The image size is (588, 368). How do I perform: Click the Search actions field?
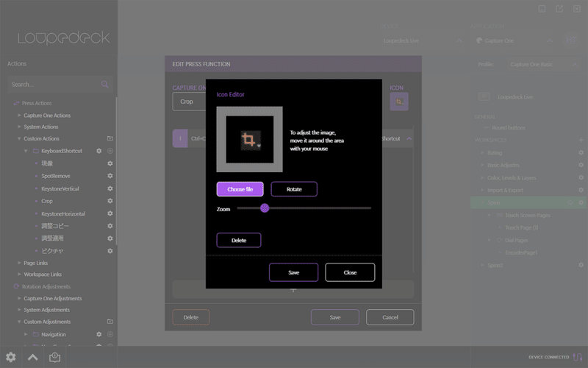(60, 85)
